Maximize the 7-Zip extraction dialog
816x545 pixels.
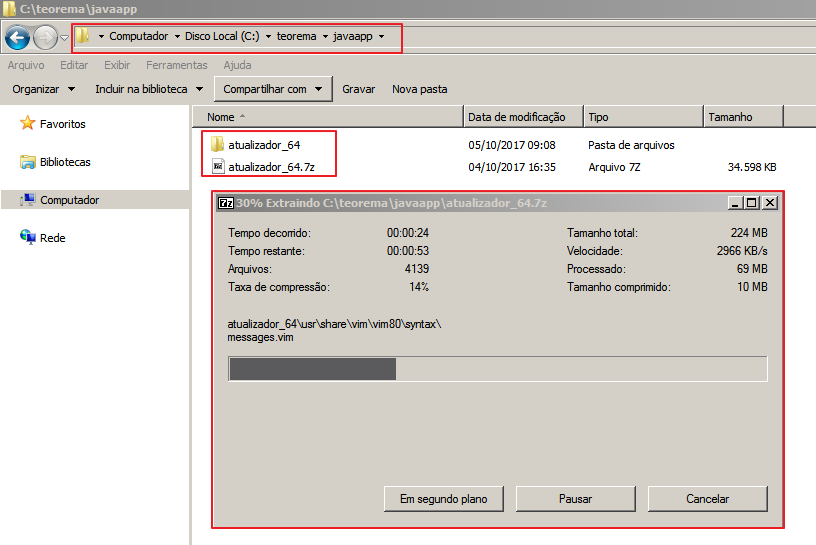click(751, 203)
